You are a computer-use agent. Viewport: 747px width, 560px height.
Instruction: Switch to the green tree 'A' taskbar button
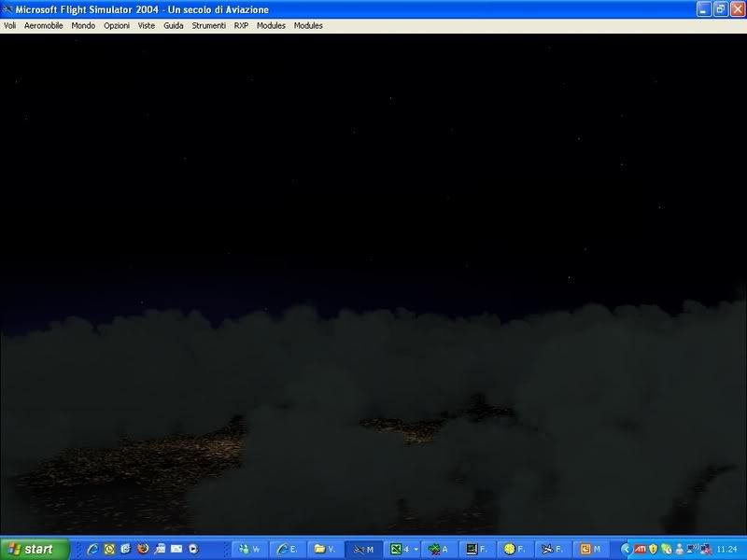pos(439,550)
